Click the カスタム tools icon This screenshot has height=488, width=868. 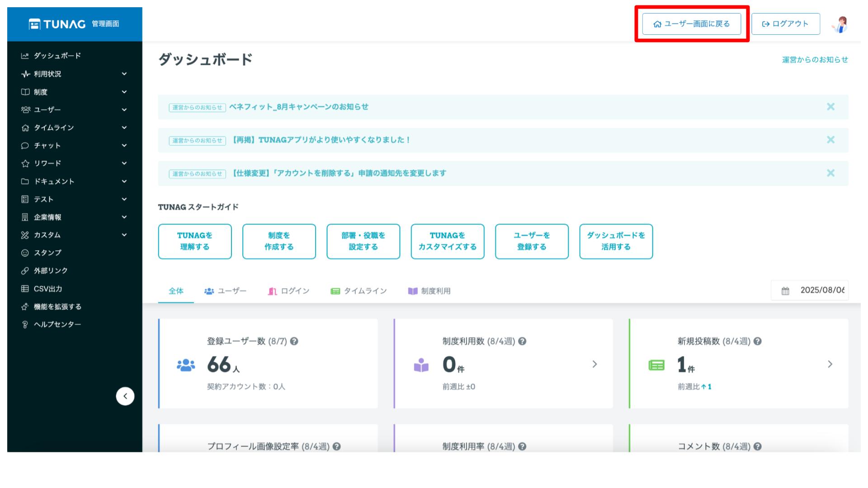25,235
